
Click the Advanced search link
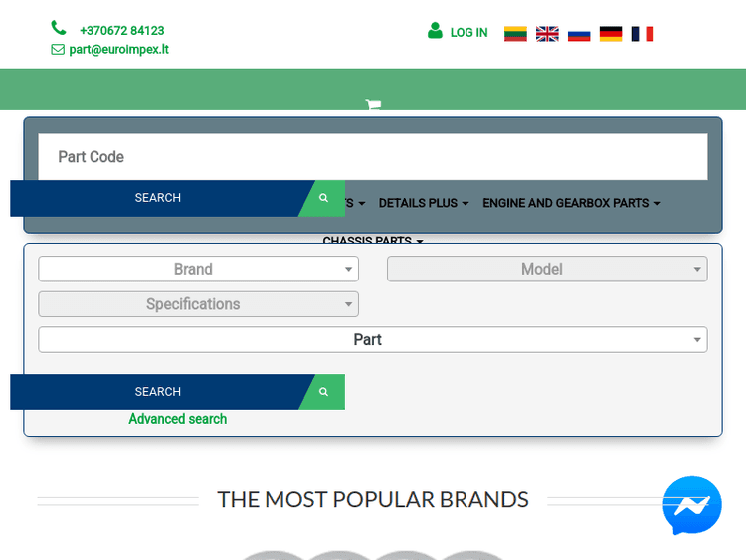tap(178, 419)
